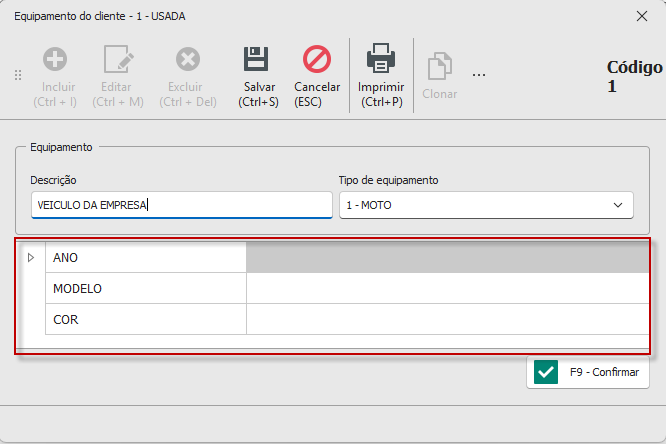Click the COR value cell
The height and width of the screenshot is (444, 666).
tap(448, 320)
